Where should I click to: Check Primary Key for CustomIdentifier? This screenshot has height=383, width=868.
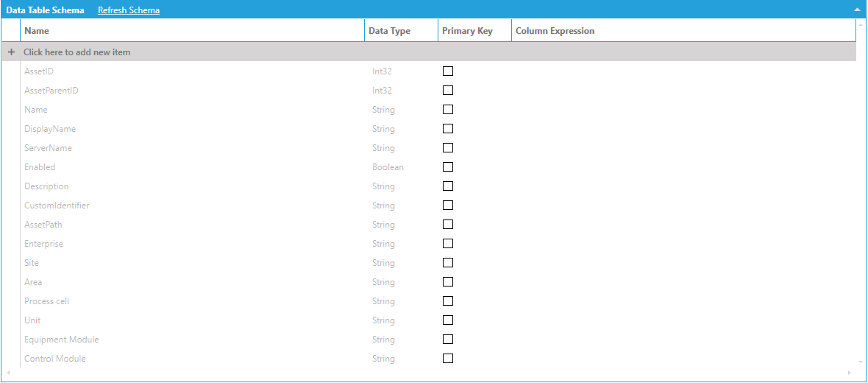click(x=448, y=205)
